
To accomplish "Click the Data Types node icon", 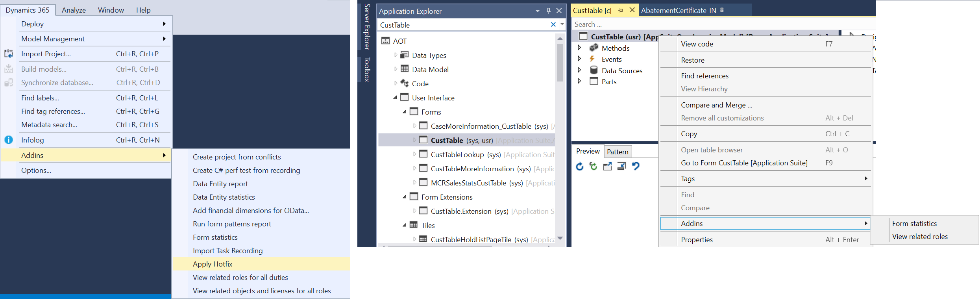I will point(405,55).
